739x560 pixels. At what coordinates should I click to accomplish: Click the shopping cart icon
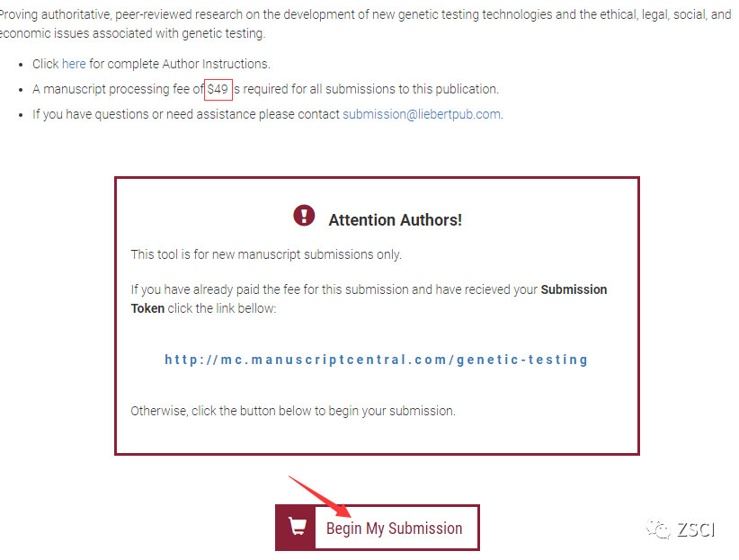pyautogui.click(x=295, y=528)
